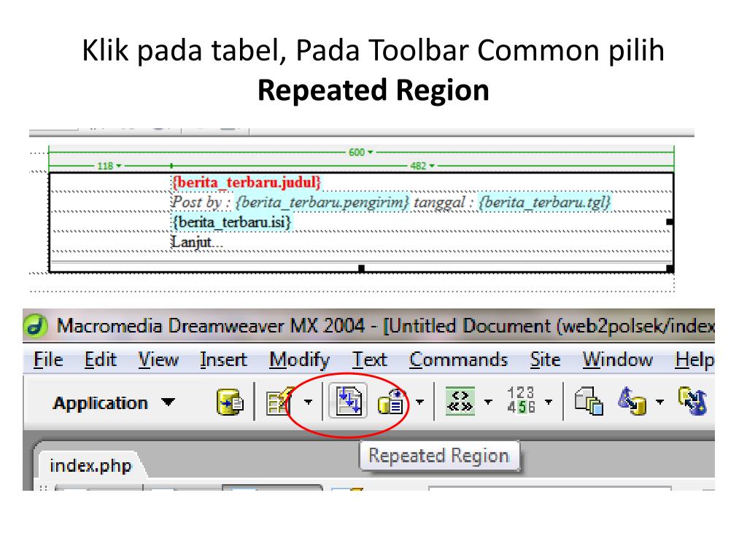Open the Modify menu
Viewport: 747px width, 560px height.
(x=300, y=360)
